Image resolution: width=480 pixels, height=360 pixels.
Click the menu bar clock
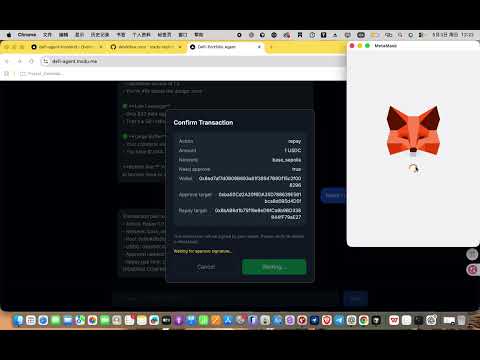pyautogui.click(x=453, y=35)
